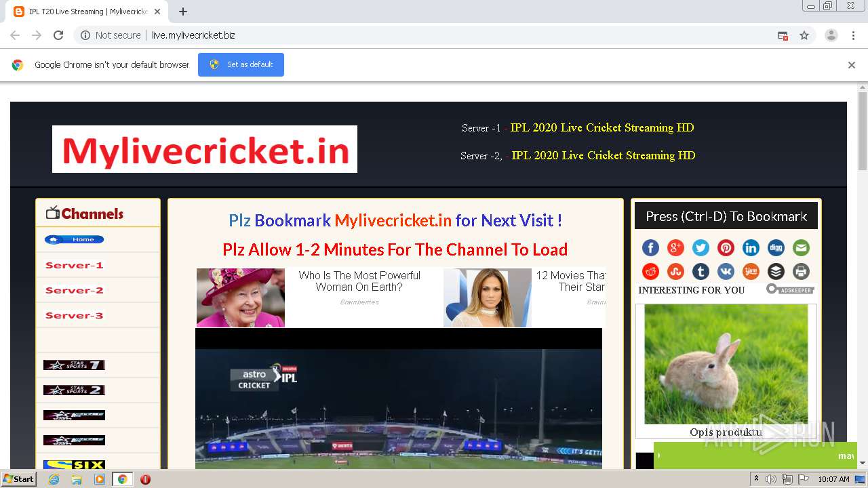
Task: Focus address bar with live.mylivecricket.biz
Action: click(x=193, y=35)
